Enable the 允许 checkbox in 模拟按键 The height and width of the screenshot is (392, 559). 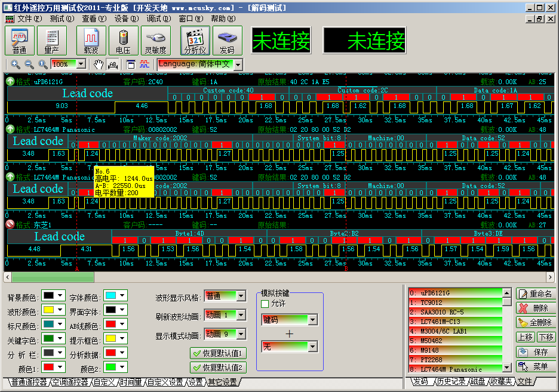coord(265,304)
